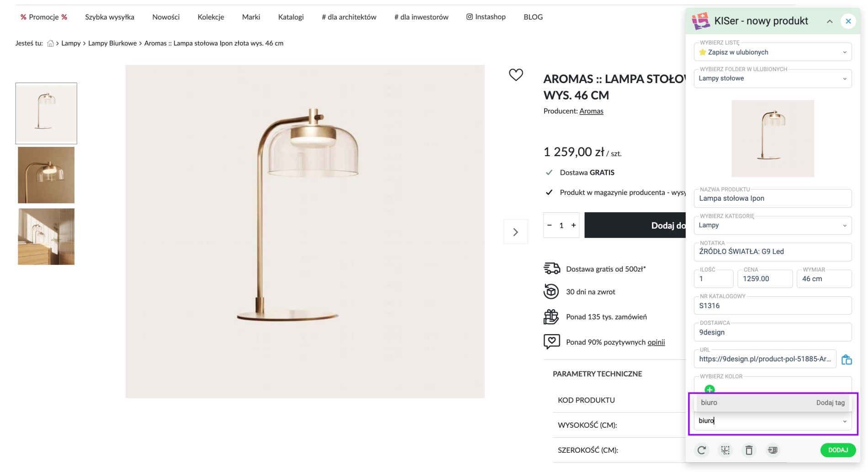Select the second lamp thumbnail image
This screenshot has width=868, height=472.
point(46,175)
